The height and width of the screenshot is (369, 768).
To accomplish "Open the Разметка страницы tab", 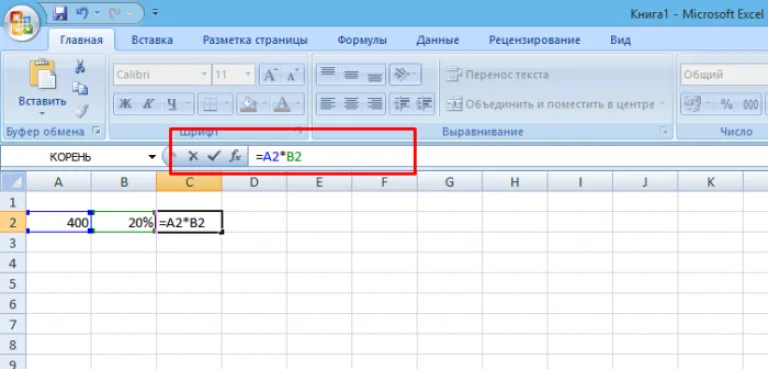I will pyautogui.click(x=255, y=40).
